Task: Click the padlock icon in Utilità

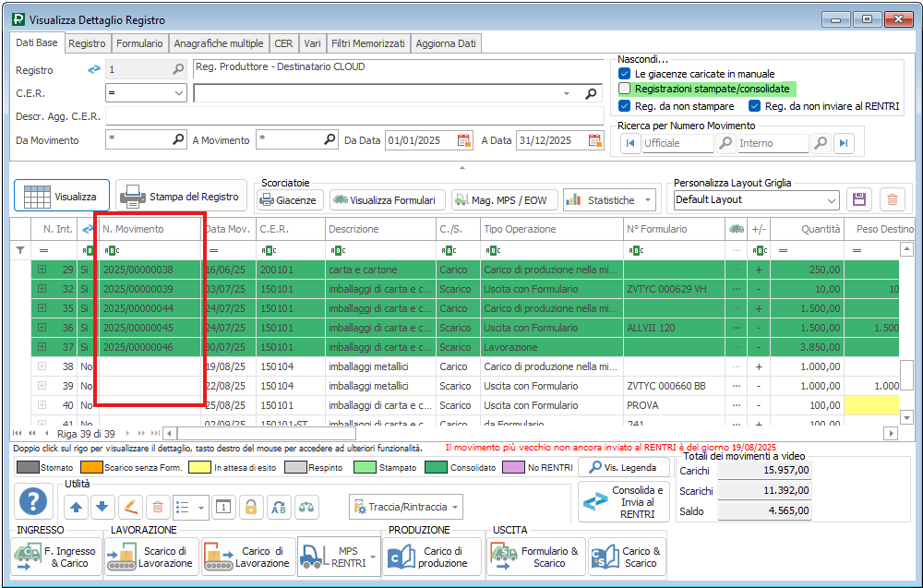Action: [x=250, y=507]
